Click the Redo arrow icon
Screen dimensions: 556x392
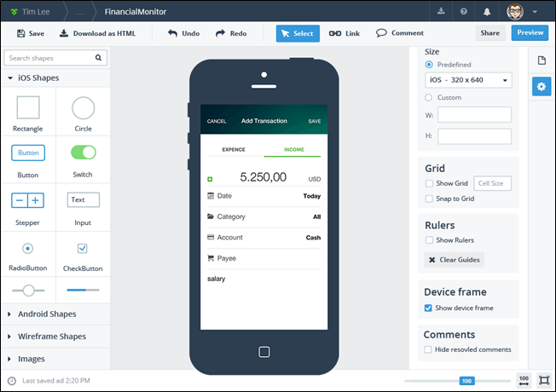(220, 33)
